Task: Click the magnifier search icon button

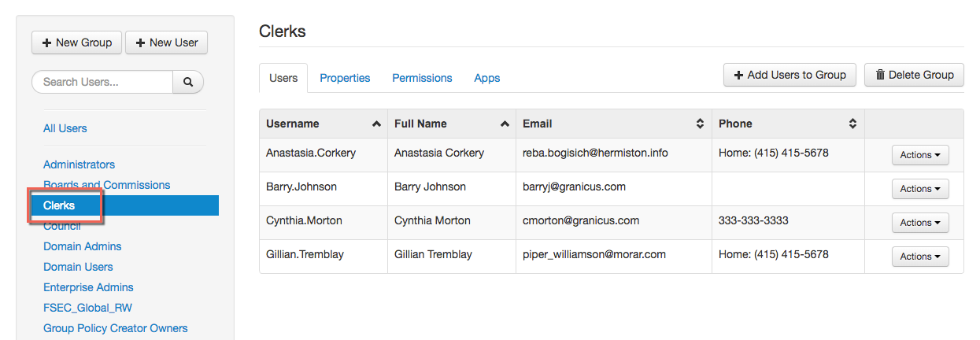Action: (x=188, y=82)
